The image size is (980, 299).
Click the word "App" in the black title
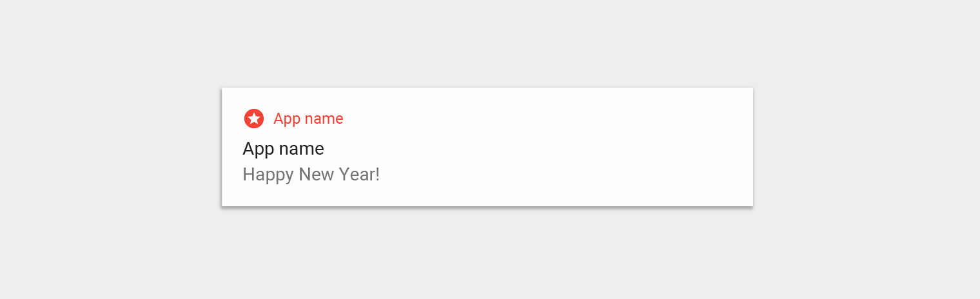pyautogui.click(x=259, y=149)
